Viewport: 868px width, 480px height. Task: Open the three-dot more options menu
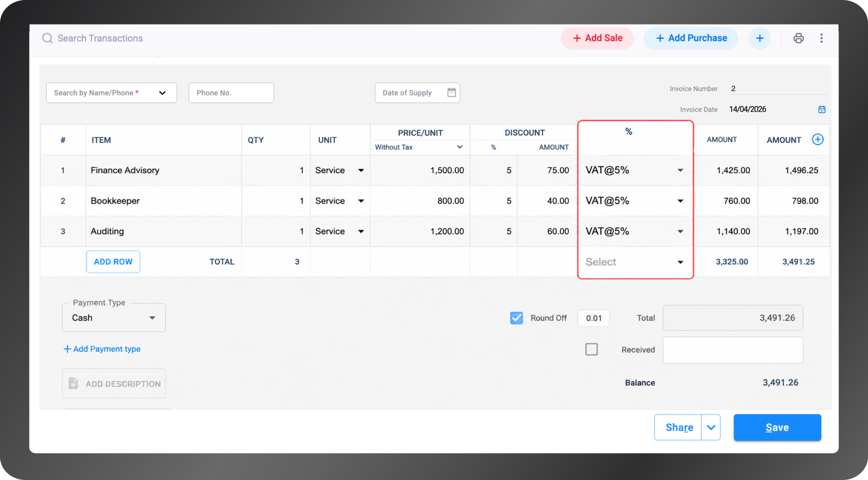point(821,38)
